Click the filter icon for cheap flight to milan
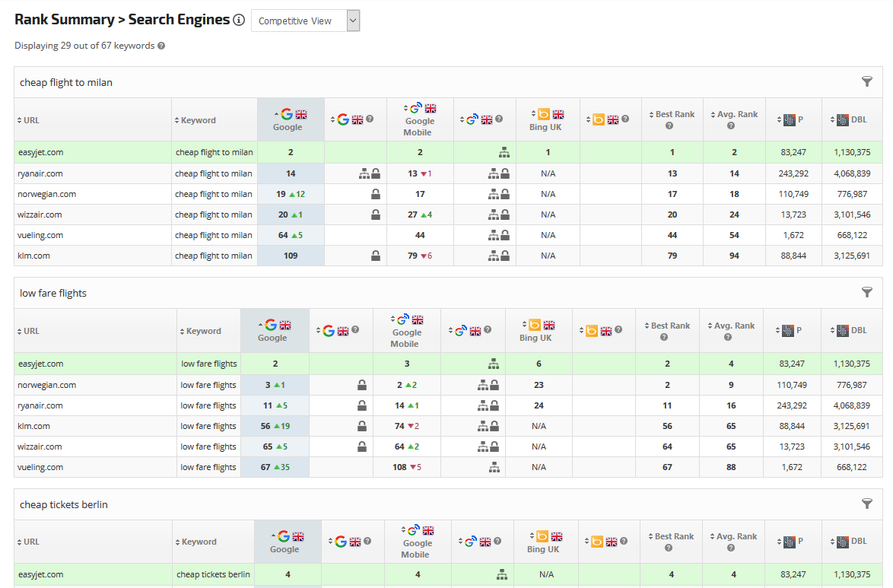 (866, 81)
